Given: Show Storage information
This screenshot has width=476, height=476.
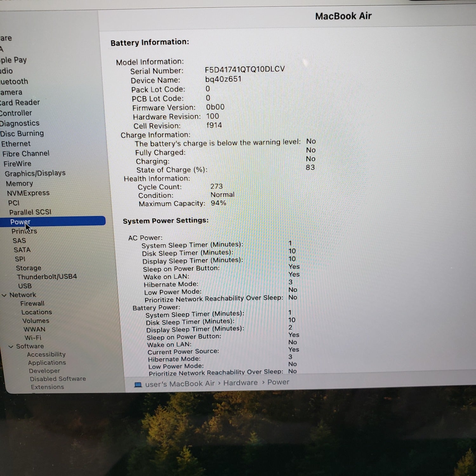Looking at the screenshot, I should (x=29, y=268).
